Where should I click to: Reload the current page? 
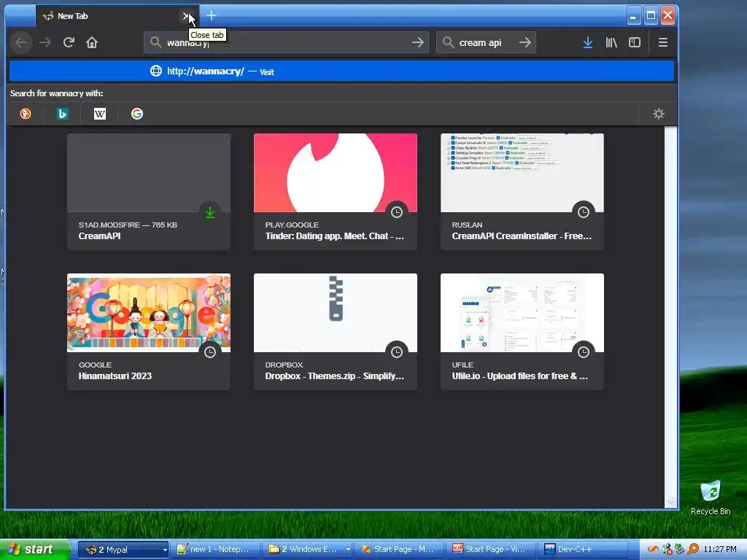69,43
